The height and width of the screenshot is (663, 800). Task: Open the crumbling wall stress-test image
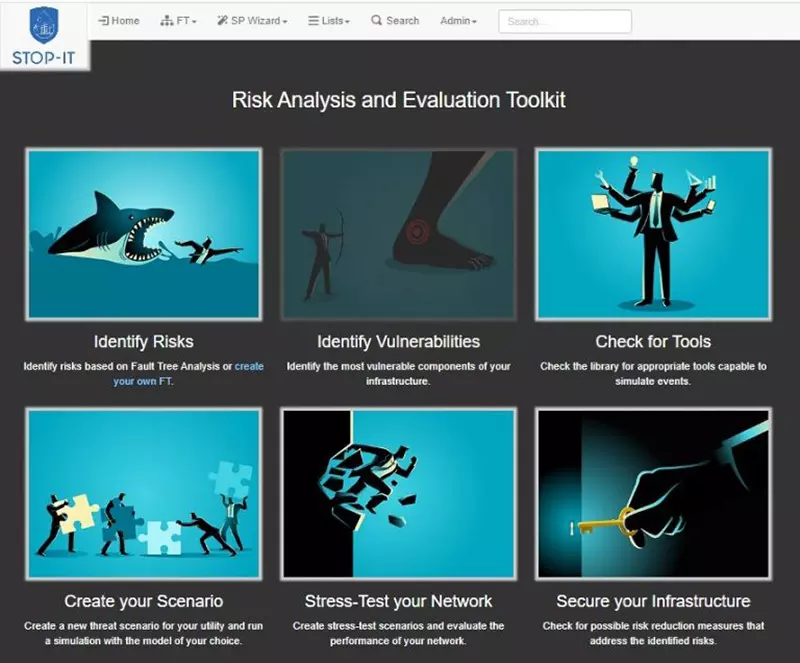[x=398, y=493]
